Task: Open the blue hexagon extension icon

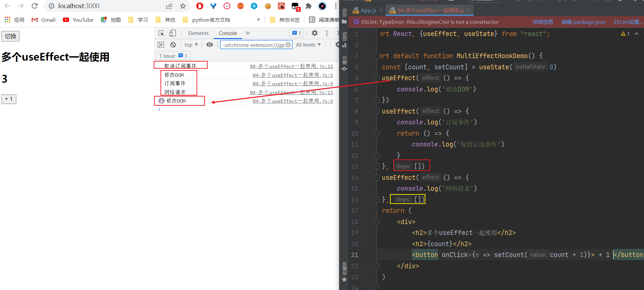Action: [x=254, y=6]
